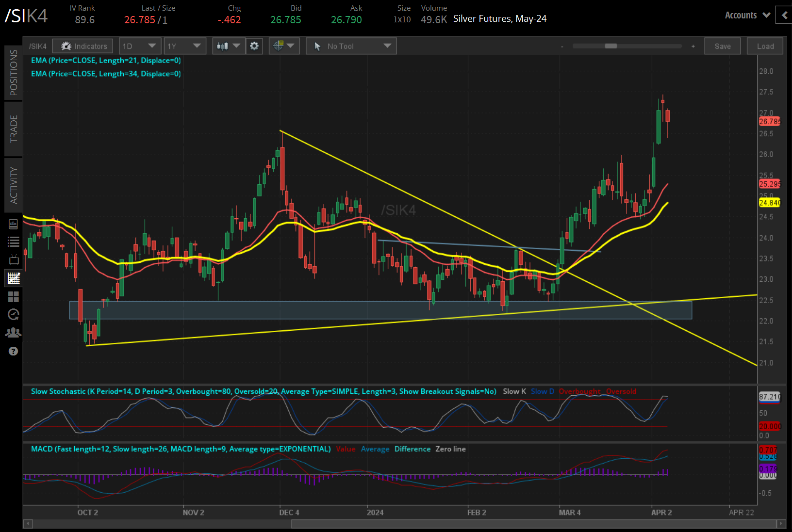The image size is (792, 532).
Task: Collapse the panel with left chevron
Action: click(784, 15)
